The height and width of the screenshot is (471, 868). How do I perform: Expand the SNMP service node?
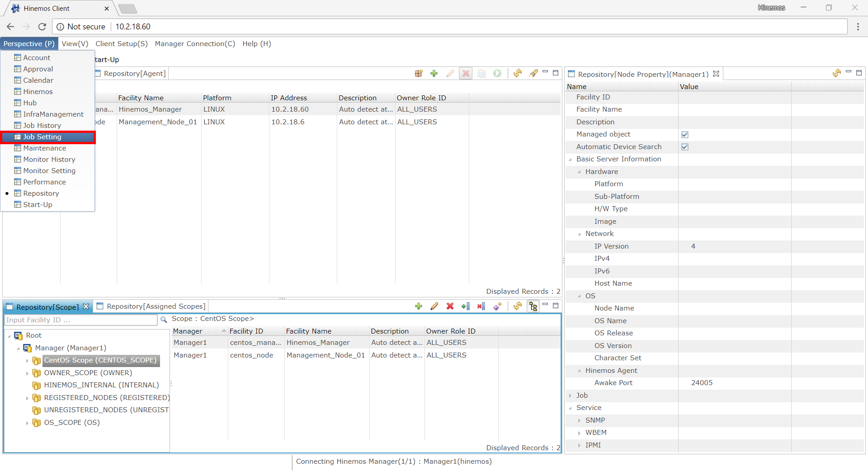[x=579, y=420]
